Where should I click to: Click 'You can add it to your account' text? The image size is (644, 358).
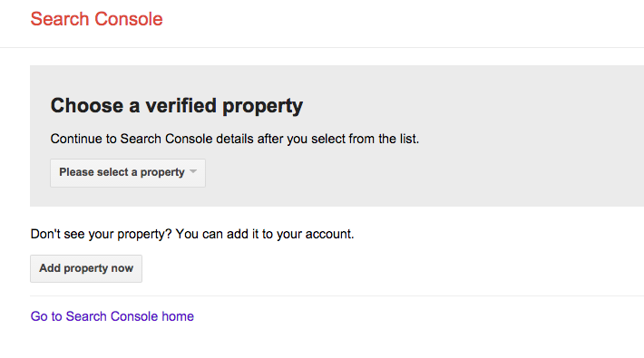coord(265,234)
